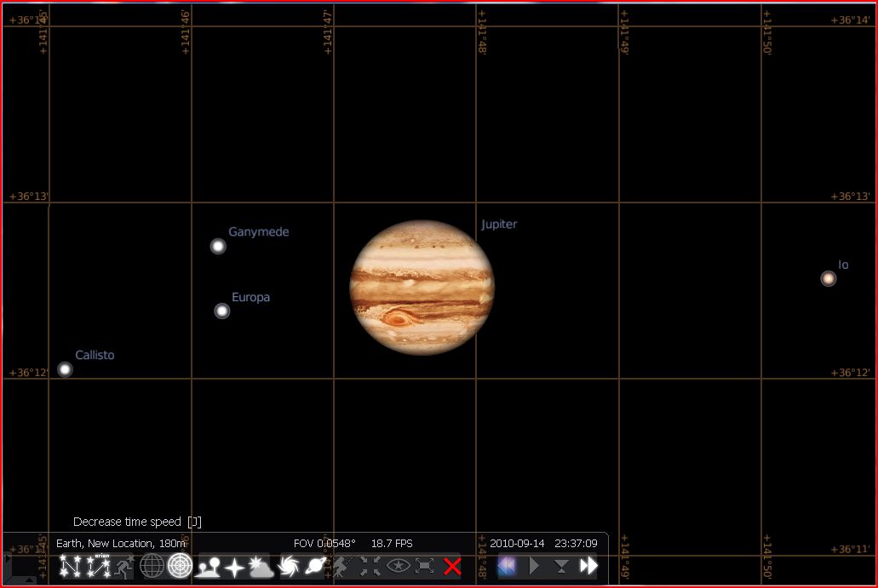Click 'Earth, New Location, 180m' status text

pos(120,543)
